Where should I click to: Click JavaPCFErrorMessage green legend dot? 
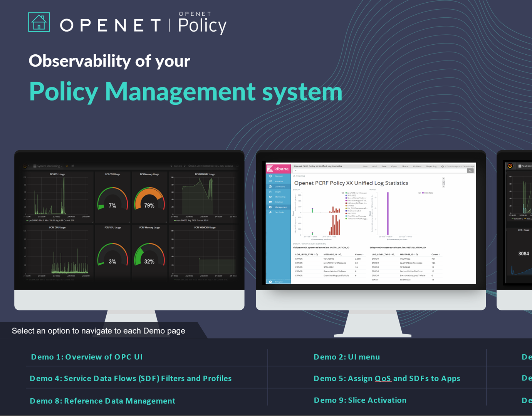(346, 193)
